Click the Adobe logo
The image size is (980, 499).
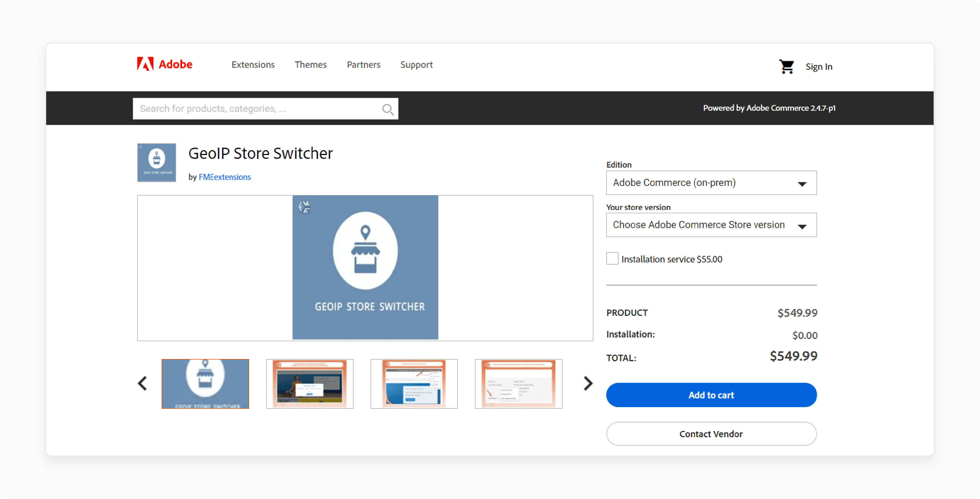[165, 64]
